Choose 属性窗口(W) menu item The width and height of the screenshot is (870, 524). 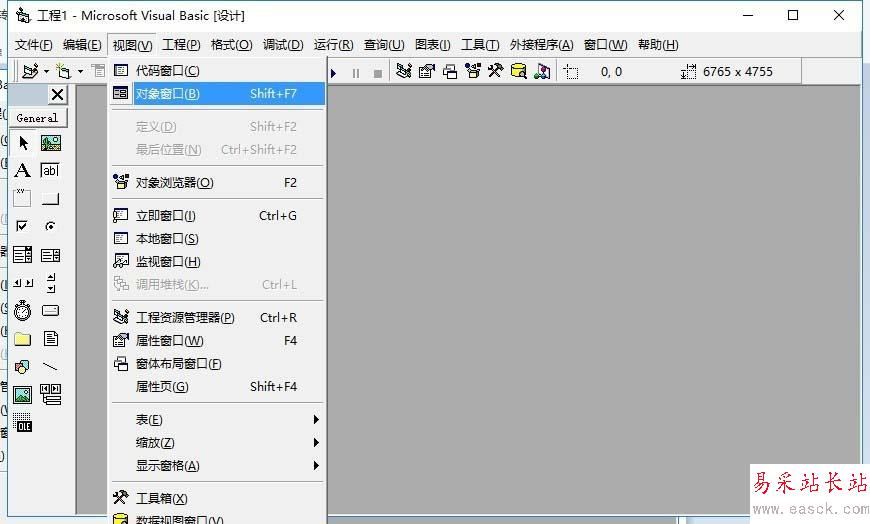(218, 341)
